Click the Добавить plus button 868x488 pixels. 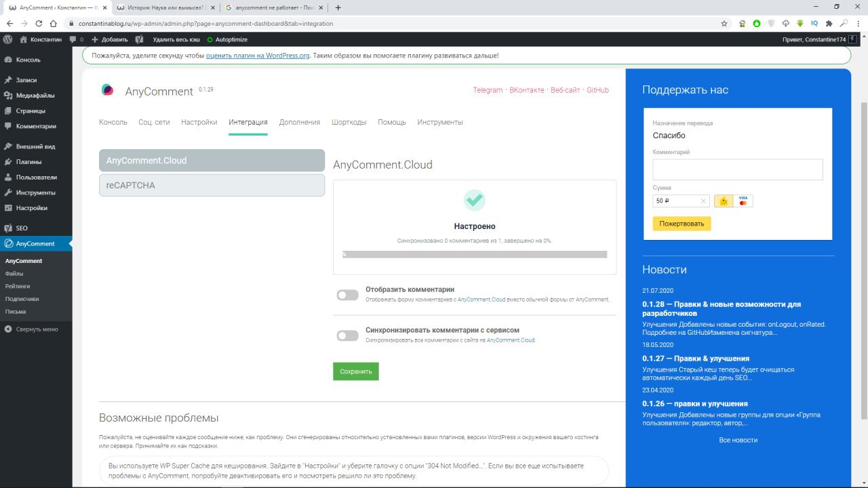click(109, 39)
